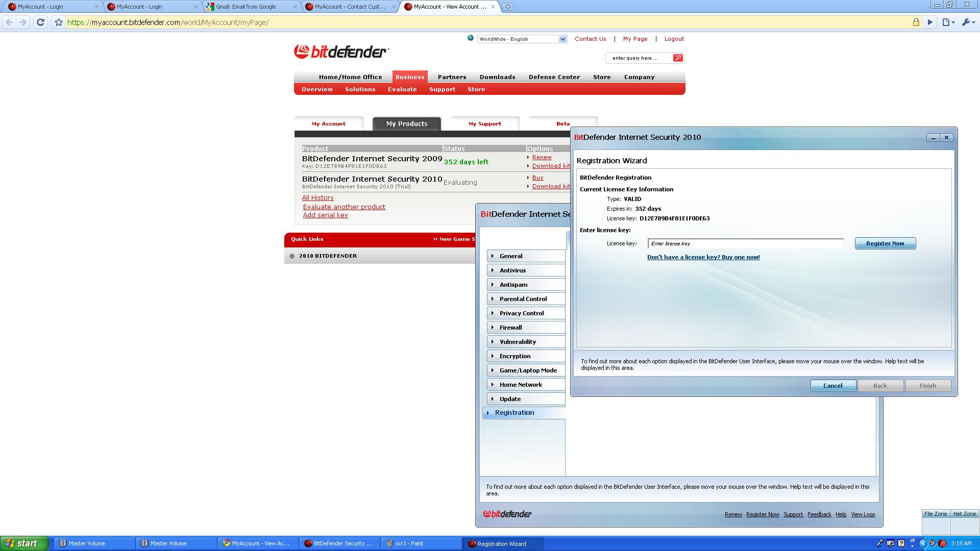This screenshot has height=551, width=980.
Task: Click the browser reload icon
Action: point(41,22)
